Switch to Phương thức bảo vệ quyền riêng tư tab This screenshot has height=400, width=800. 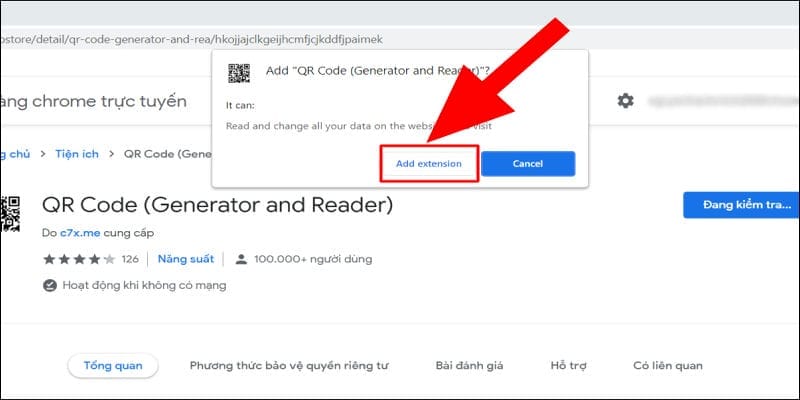click(289, 366)
